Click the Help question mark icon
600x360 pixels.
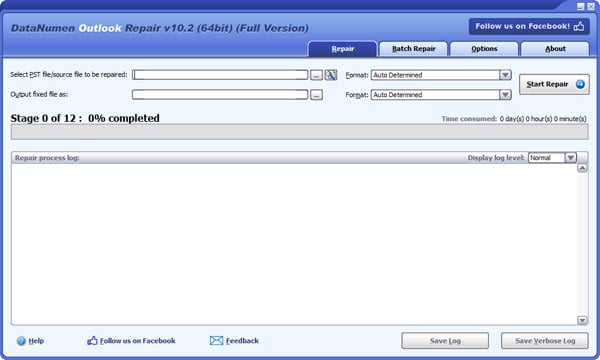click(x=21, y=341)
